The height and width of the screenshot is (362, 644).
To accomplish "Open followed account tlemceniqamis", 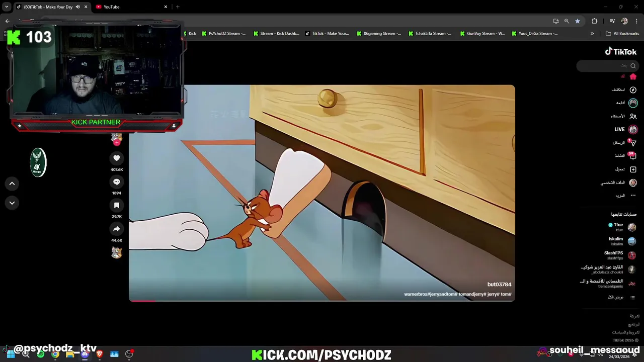I will pos(607,283).
